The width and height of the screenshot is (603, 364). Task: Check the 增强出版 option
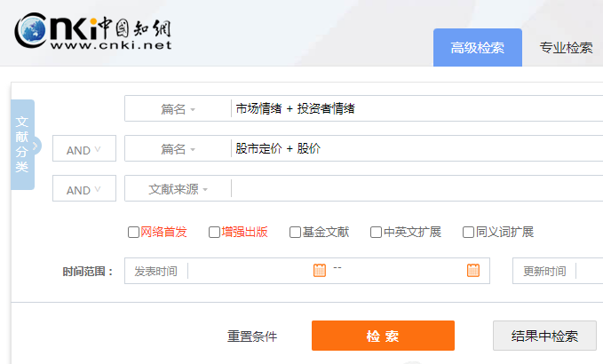(x=214, y=233)
